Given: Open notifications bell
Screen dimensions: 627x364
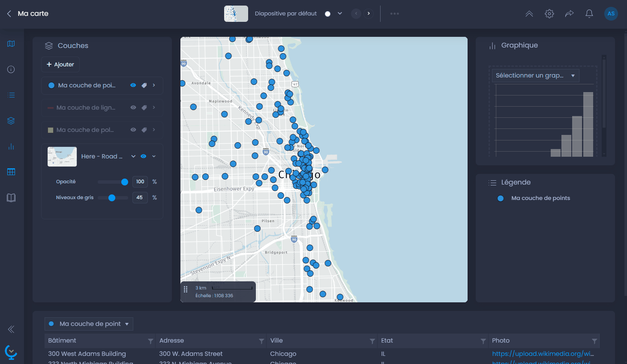Looking at the screenshot, I should (589, 14).
